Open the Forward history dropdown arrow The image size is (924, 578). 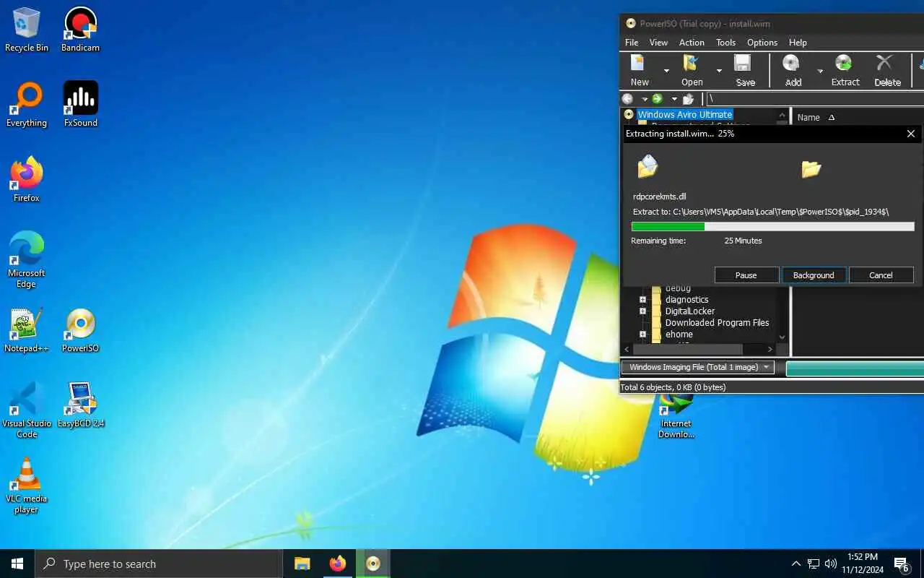tap(674, 99)
